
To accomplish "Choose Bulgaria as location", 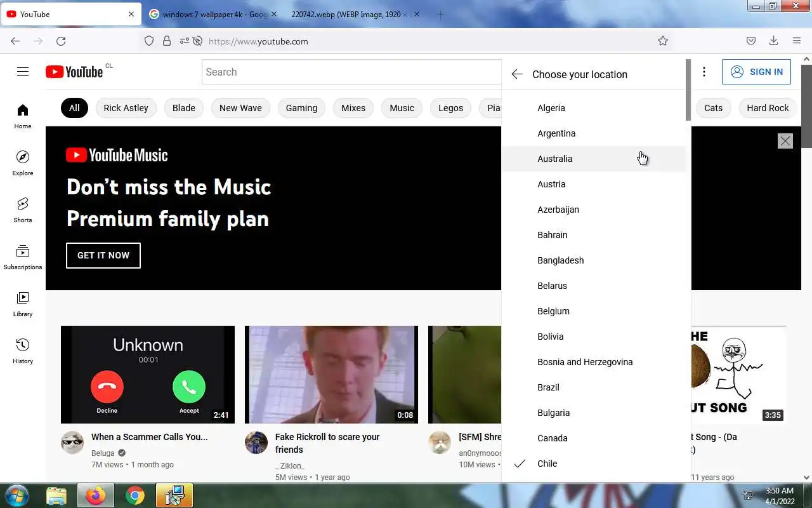I will point(594,413).
